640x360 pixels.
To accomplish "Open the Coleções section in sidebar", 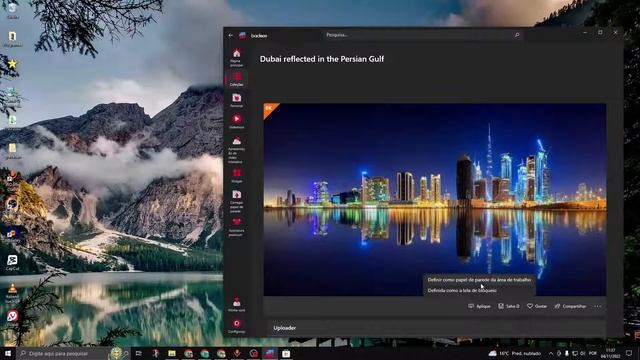I will [236, 79].
